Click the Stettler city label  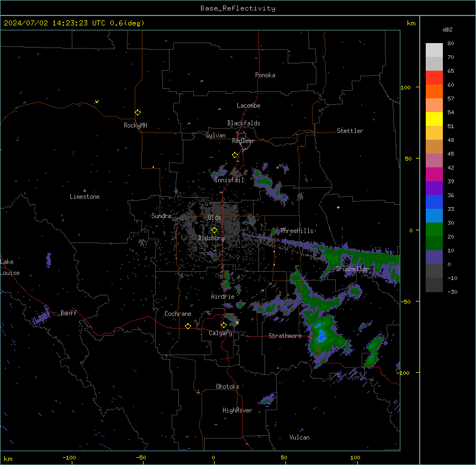[350, 131]
